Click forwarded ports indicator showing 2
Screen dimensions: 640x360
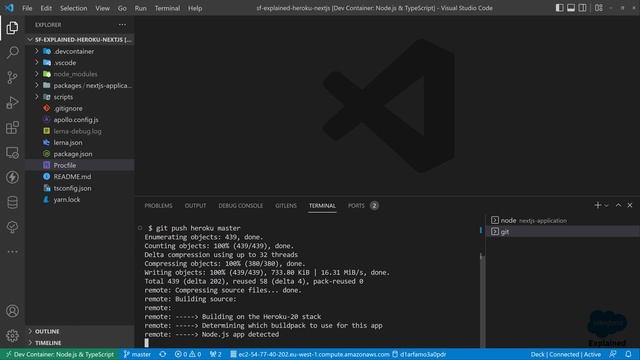pos(216,354)
